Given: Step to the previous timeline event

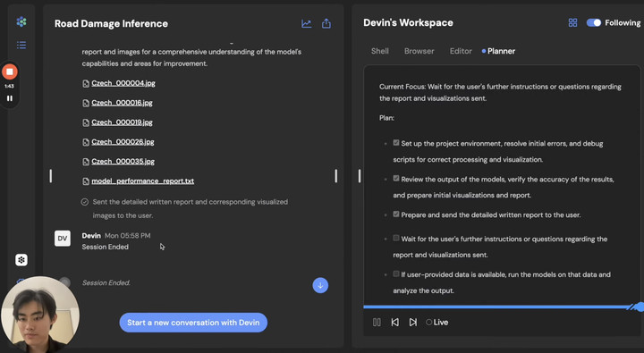Looking at the screenshot, I should coord(394,323).
